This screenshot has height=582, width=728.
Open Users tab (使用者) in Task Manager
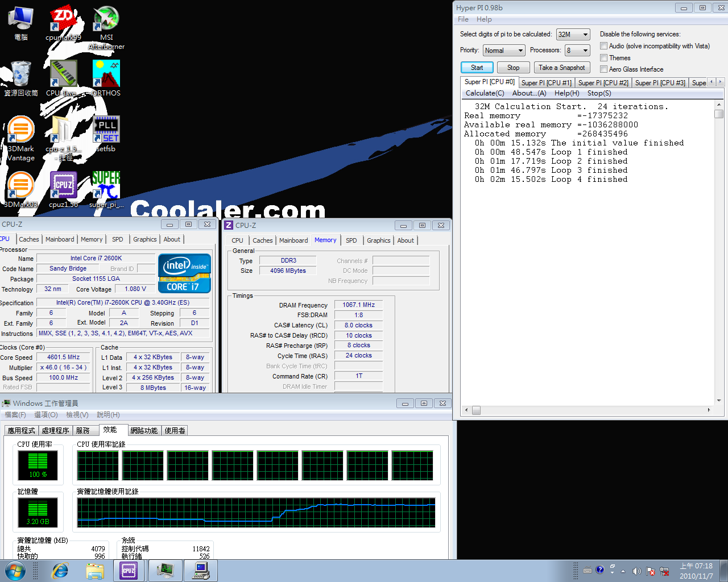(175, 431)
